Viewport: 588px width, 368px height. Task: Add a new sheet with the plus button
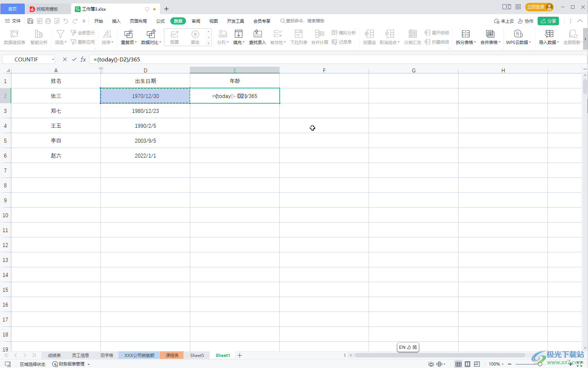[240, 355]
